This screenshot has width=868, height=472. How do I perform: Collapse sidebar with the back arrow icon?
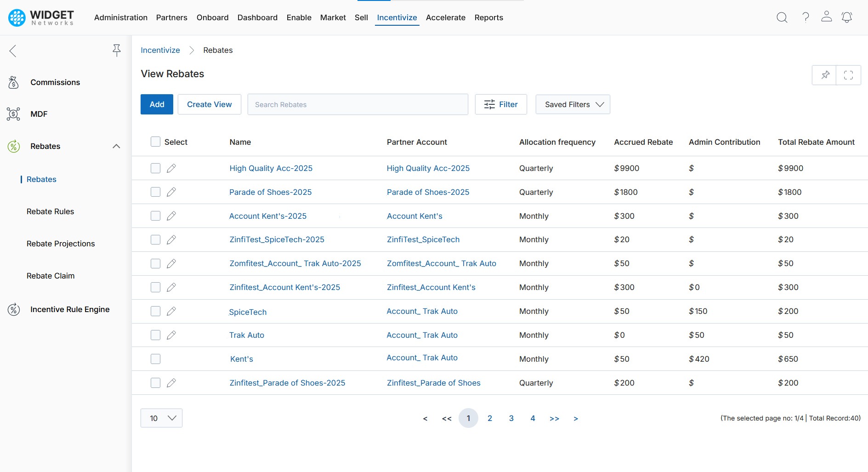[13, 51]
